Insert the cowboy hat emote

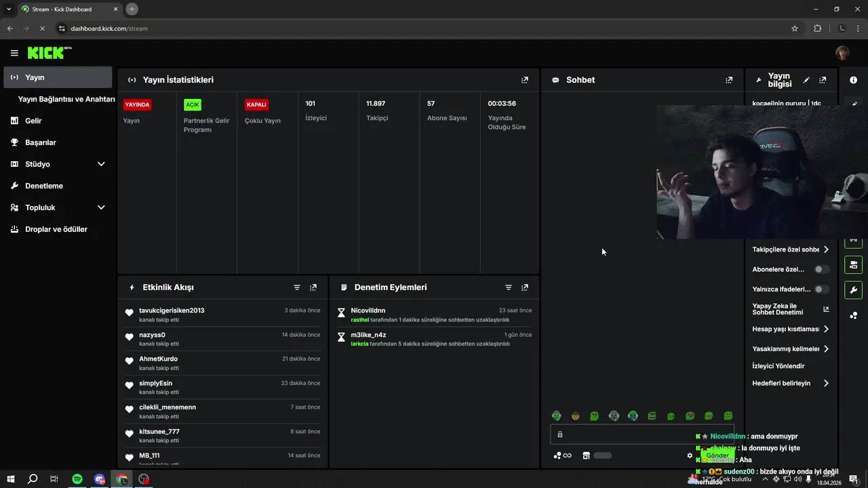pos(575,415)
